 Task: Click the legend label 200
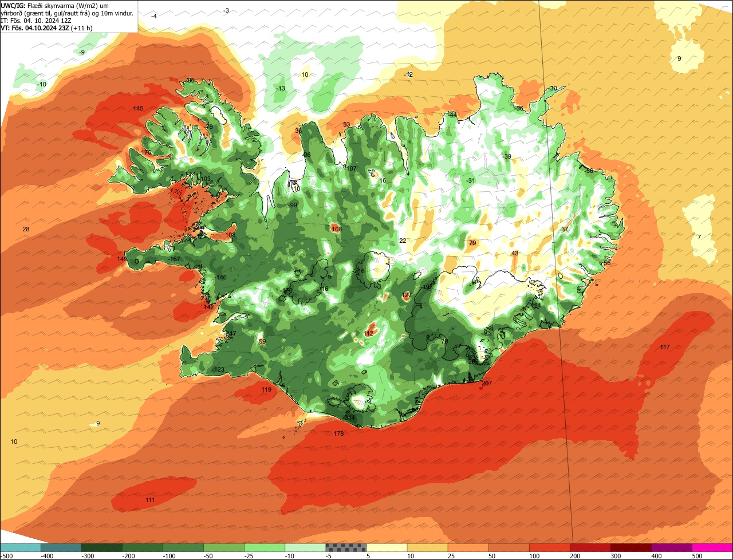click(574, 555)
